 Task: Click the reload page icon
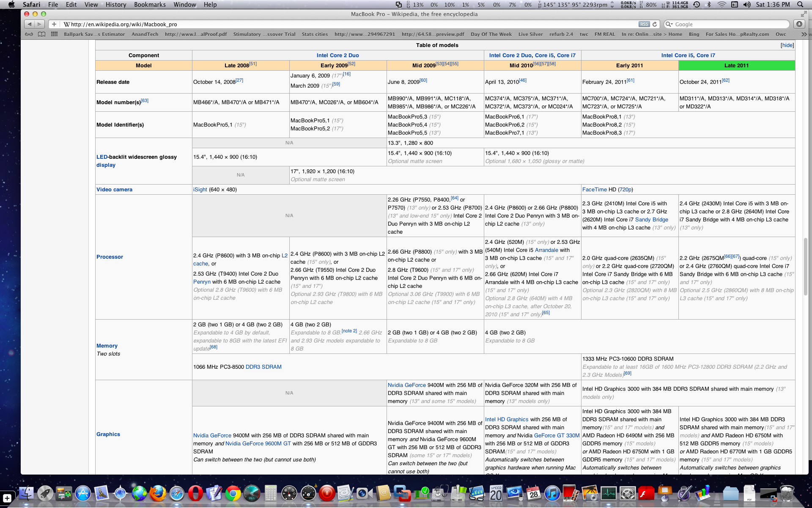click(x=655, y=24)
